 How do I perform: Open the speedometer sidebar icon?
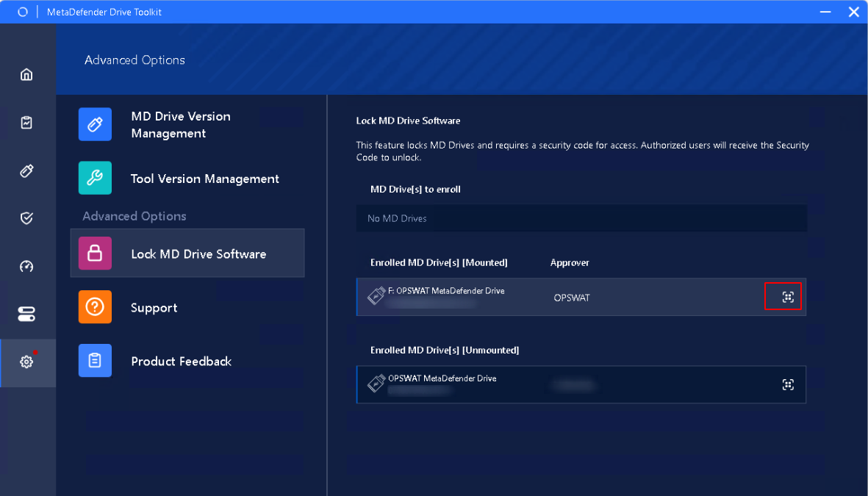26,266
